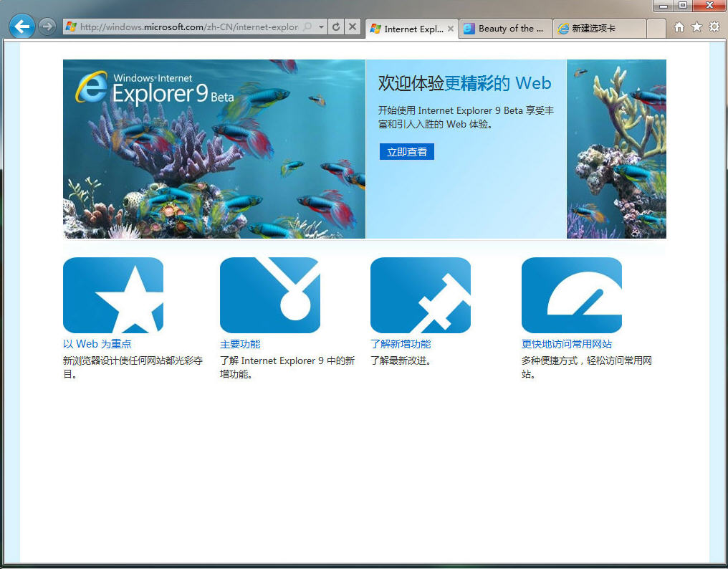Click the 多种便捷方式，轻松访问常用网站 description

(587, 367)
